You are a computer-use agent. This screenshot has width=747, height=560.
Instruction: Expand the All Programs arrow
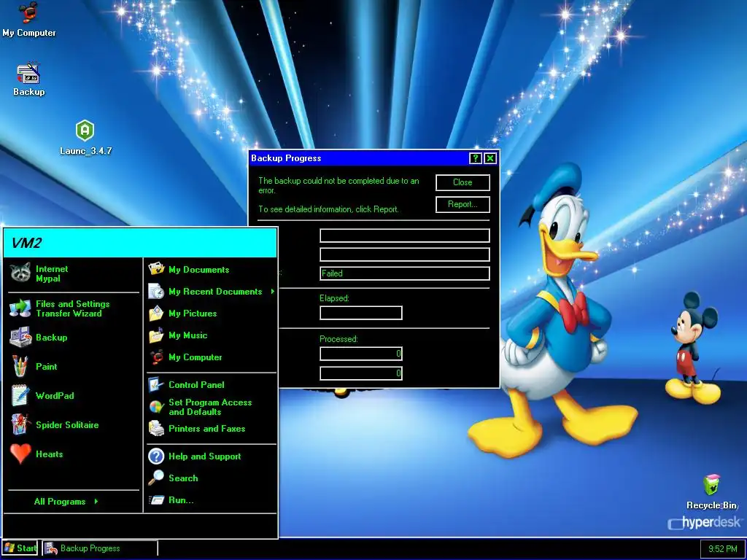(x=96, y=501)
